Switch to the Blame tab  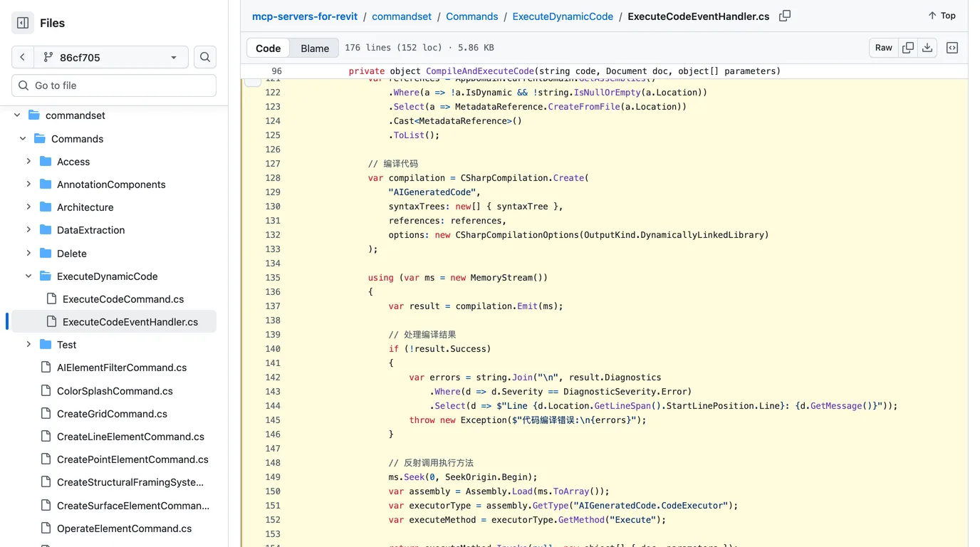[x=315, y=48]
